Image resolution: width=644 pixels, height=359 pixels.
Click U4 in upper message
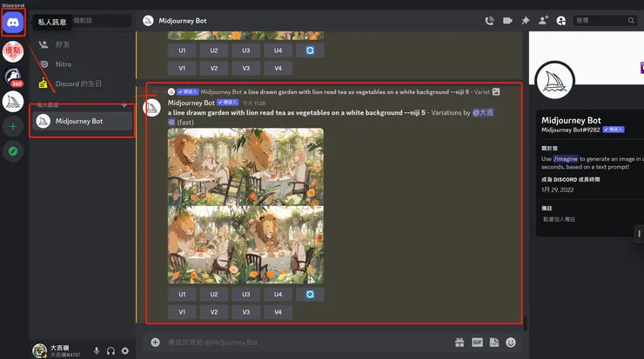[278, 50]
